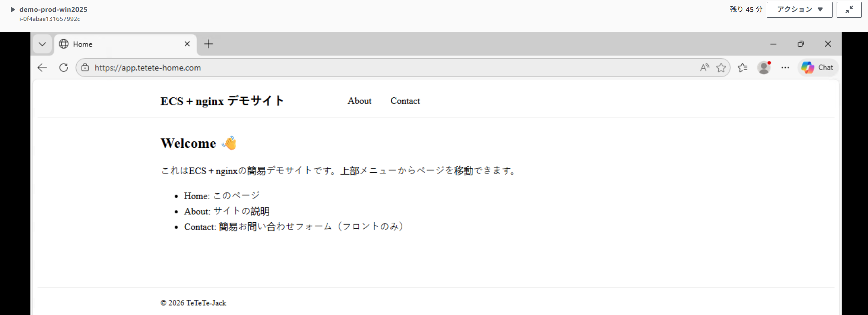Exit full screen session view icon
Screen dimensions: 868x315
[x=849, y=10]
